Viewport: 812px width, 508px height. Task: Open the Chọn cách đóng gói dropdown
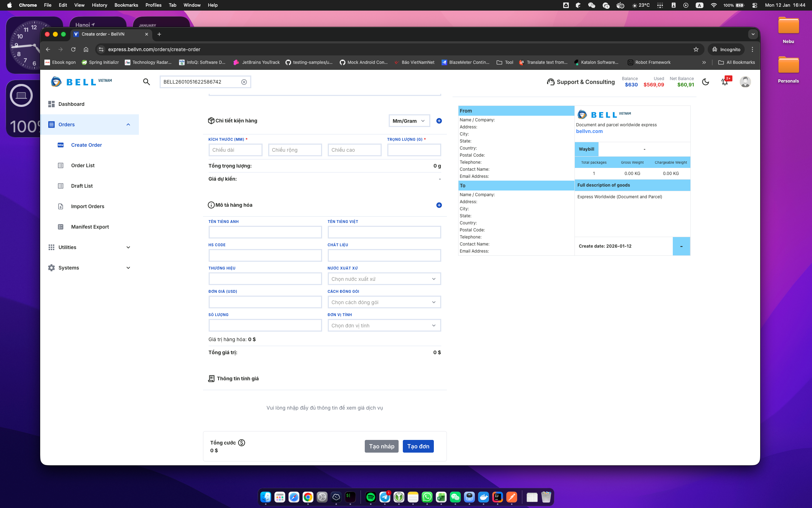click(x=384, y=302)
